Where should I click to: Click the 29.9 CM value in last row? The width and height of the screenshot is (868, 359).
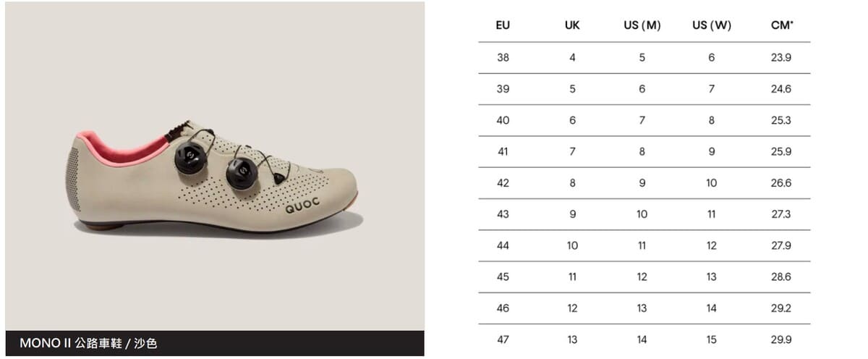point(781,339)
